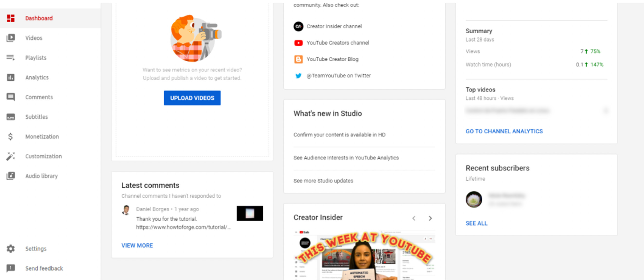Click the camera operator illustration
Viewport: 644px width, 280px height.
click(195, 38)
